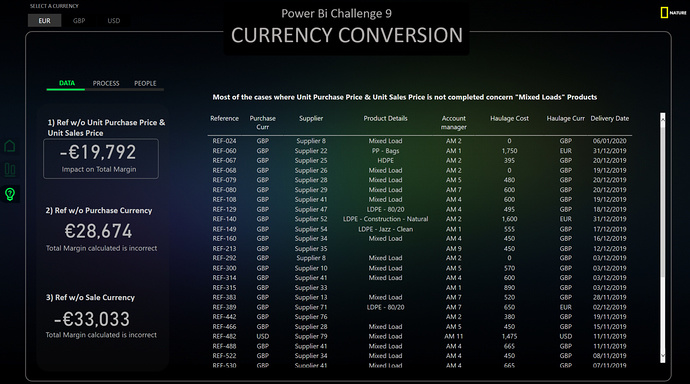The image size is (690, 384).
Task: Switch currency to USD
Action: (x=114, y=21)
